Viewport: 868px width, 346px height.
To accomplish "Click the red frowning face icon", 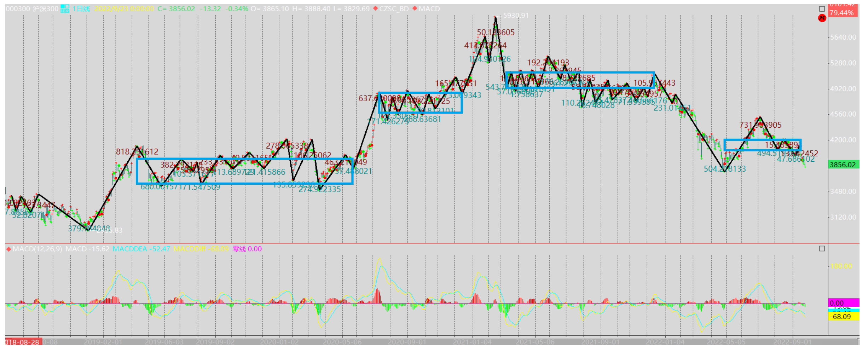I will [x=822, y=18].
